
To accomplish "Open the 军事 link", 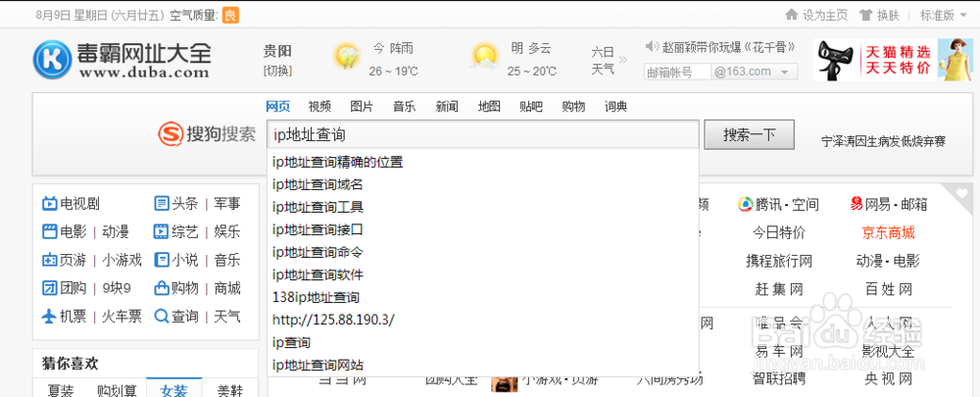I will point(227,204).
